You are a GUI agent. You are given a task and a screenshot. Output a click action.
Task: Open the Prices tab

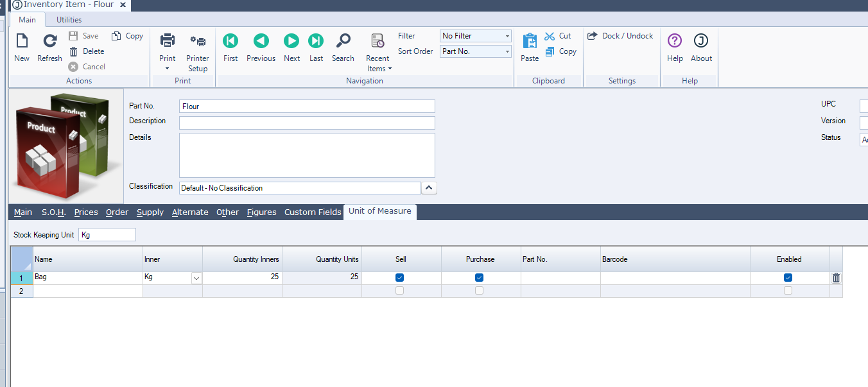[x=86, y=212]
